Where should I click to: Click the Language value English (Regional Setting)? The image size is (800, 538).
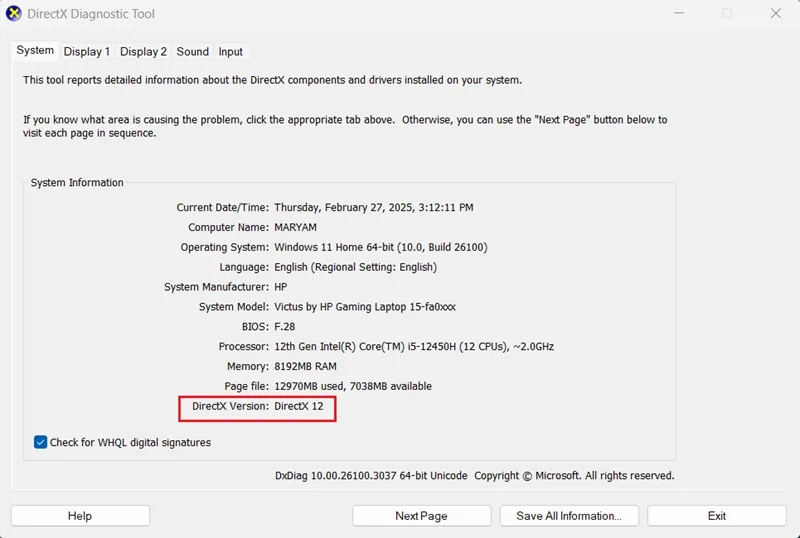click(x=356, y=267)
